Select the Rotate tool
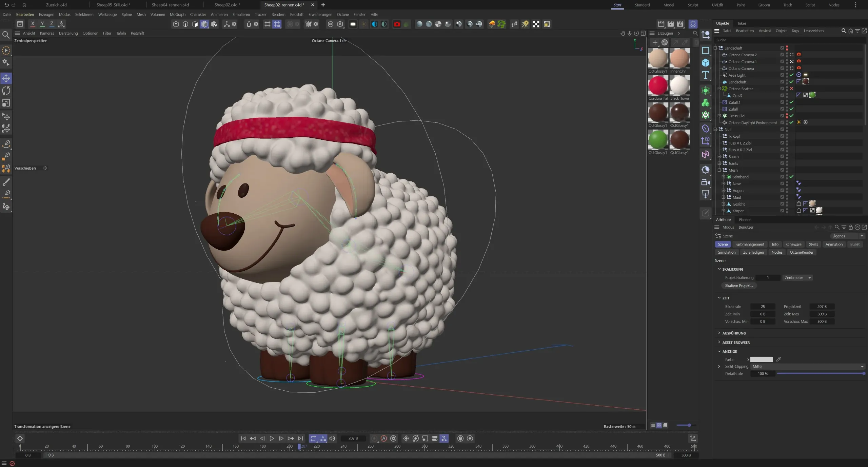The image size is (868, 467). tap(6, 90)
